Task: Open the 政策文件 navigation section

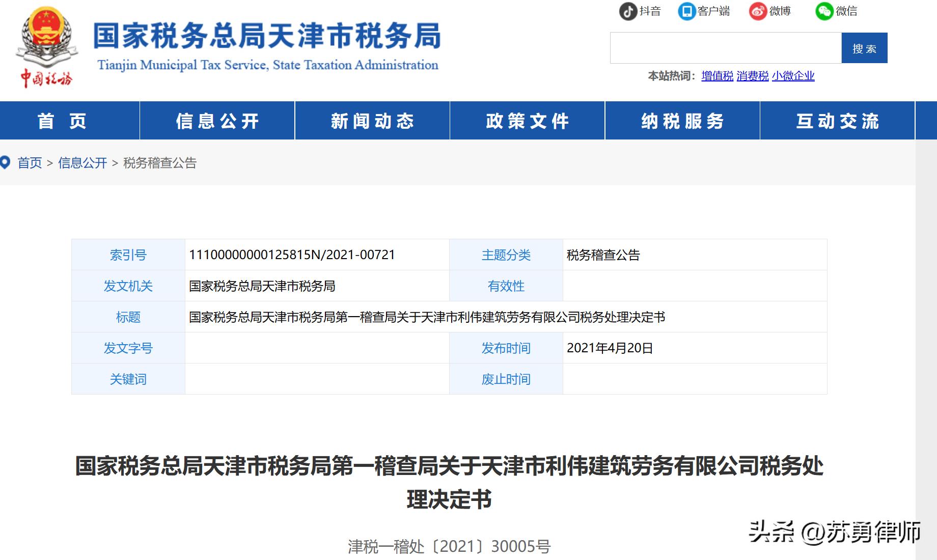Action: click(527, 121)
